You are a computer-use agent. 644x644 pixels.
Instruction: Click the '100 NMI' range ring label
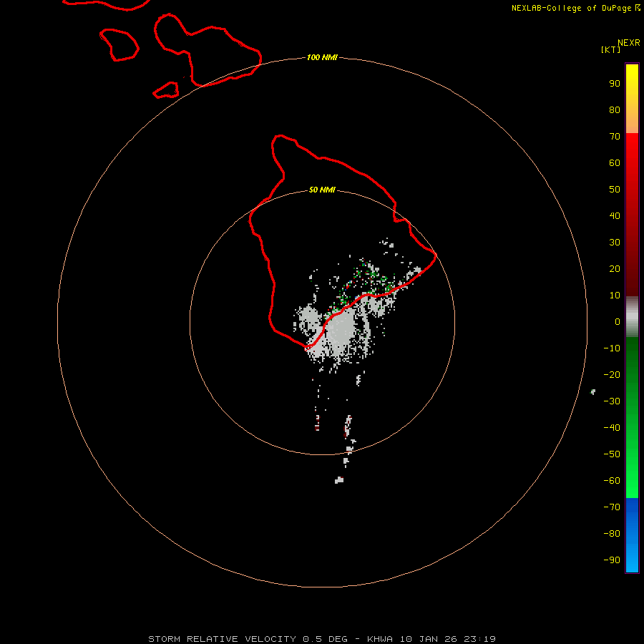[x=322, y=57]
